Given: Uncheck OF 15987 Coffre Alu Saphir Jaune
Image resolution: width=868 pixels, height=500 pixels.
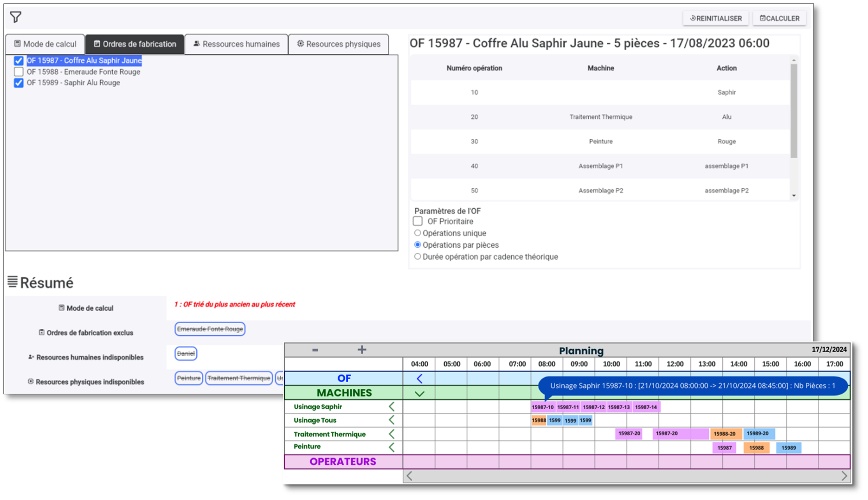Looking at the screenshot, I should tap(19, 61).
